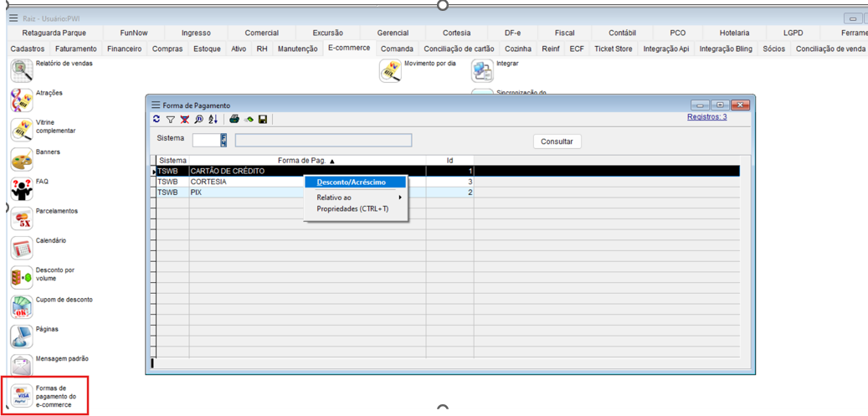868x416 pixels.
Task: Click the Registros: 3 link
Action: (706, 117)
